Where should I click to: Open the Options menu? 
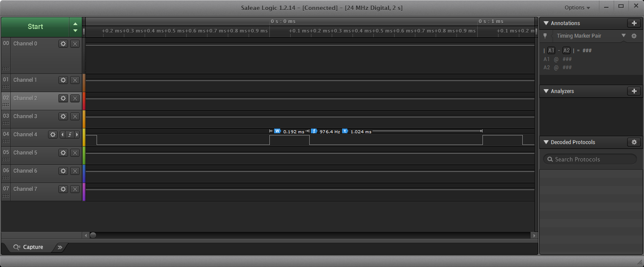(x=577, y=8)
